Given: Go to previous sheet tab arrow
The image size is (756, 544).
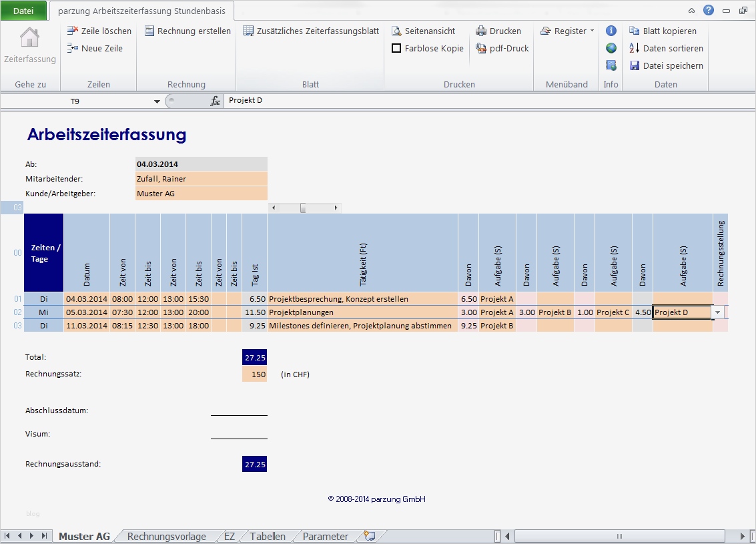Looking at the screenshot, I should click(x=19, y=536).
